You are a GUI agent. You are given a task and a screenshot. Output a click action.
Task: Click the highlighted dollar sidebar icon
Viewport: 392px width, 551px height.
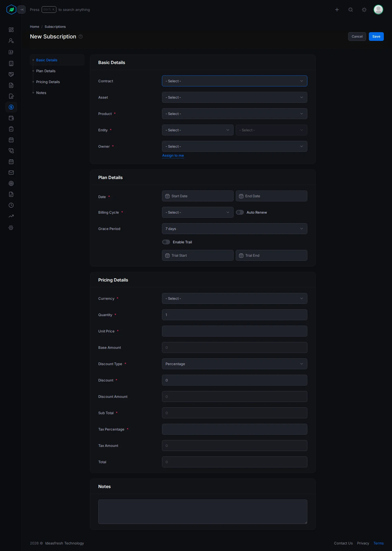[x=11, y=107]
